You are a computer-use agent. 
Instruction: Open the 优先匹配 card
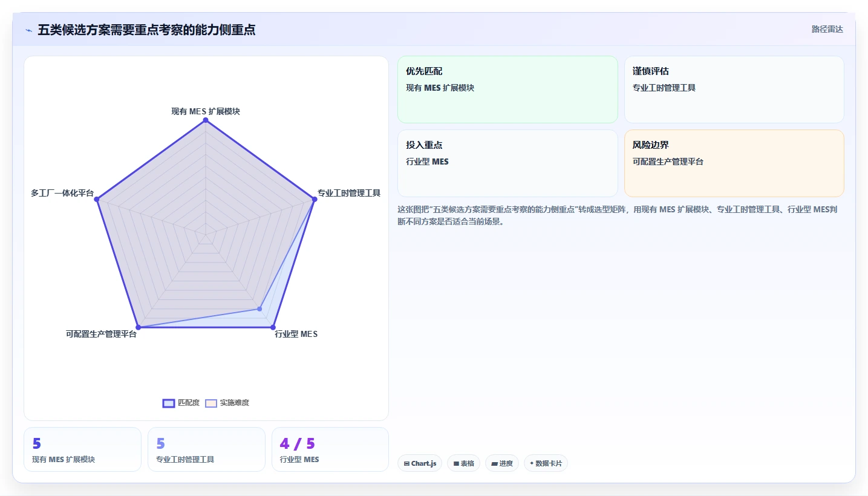(x=507, y=90)
